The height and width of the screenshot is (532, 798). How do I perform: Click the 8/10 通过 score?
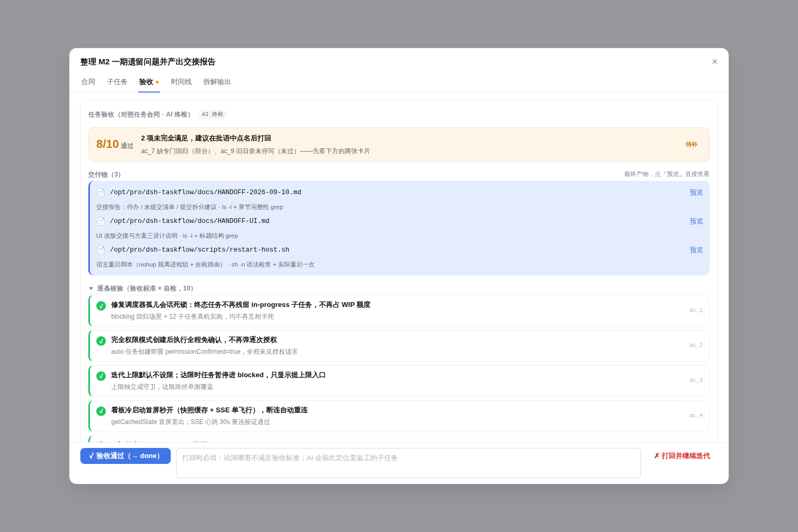(115, 144)
